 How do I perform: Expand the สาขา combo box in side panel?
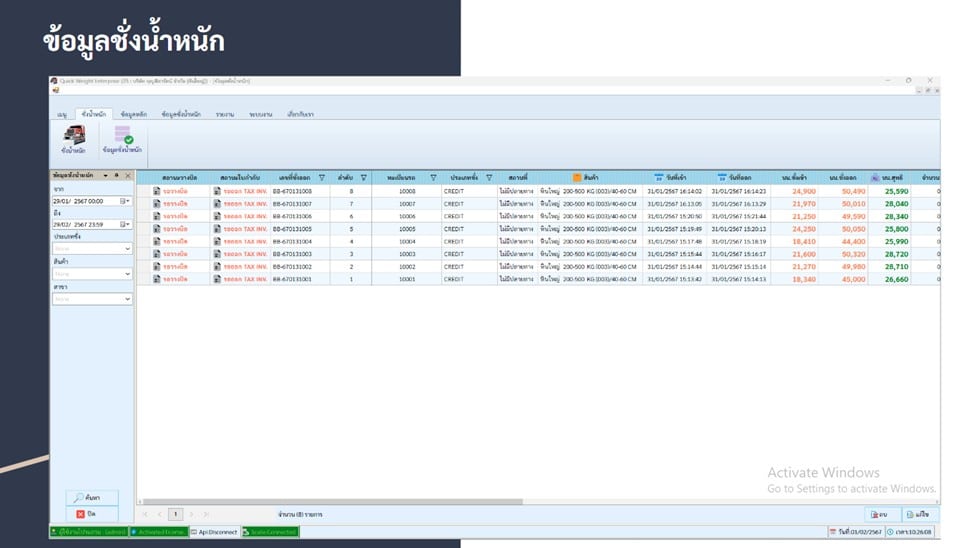point(127,299)
